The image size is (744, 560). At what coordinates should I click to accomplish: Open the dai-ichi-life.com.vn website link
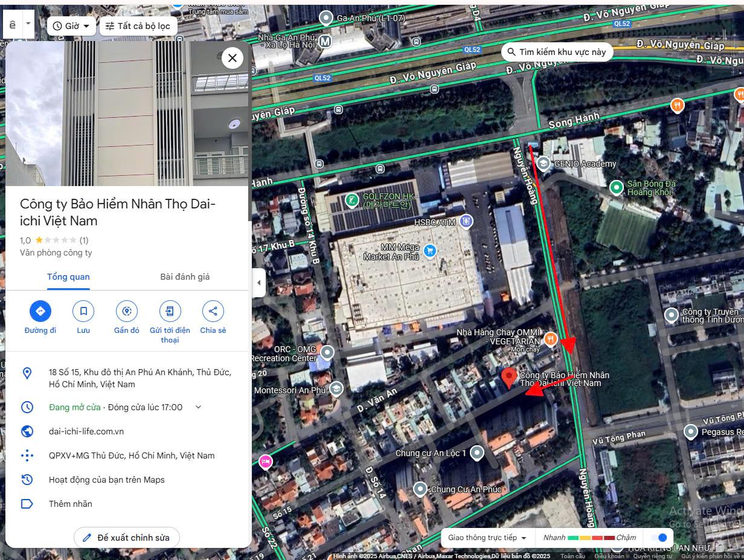click(86, 431)
